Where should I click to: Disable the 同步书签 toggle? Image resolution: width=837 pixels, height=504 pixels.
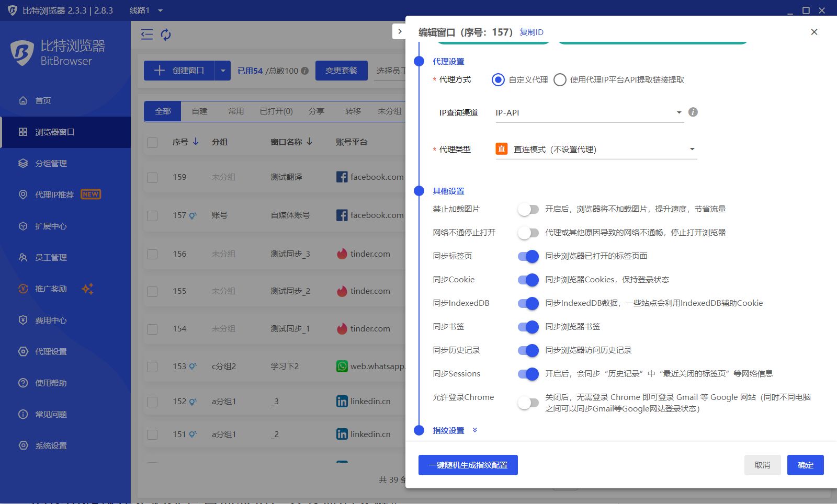tap(528, 327)
